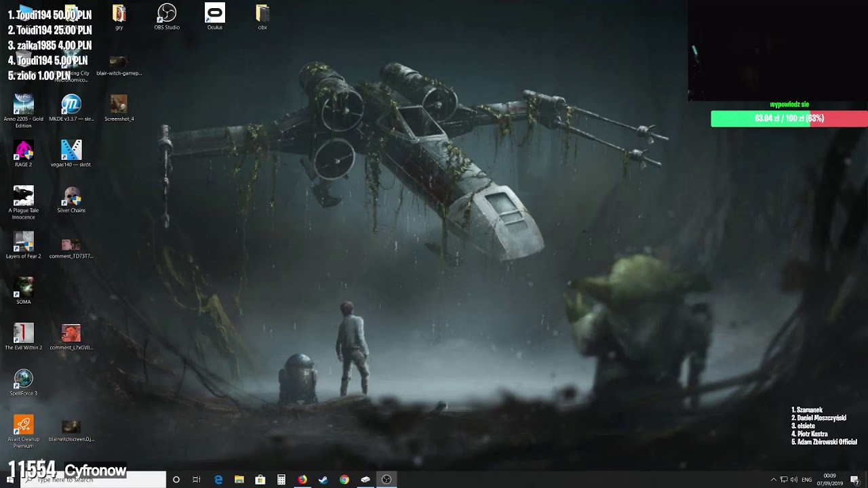The width and height of the screenshot is (868, 488).
Task: Switch to OBS Studio in the taskbar
Action: pos(387,479)
